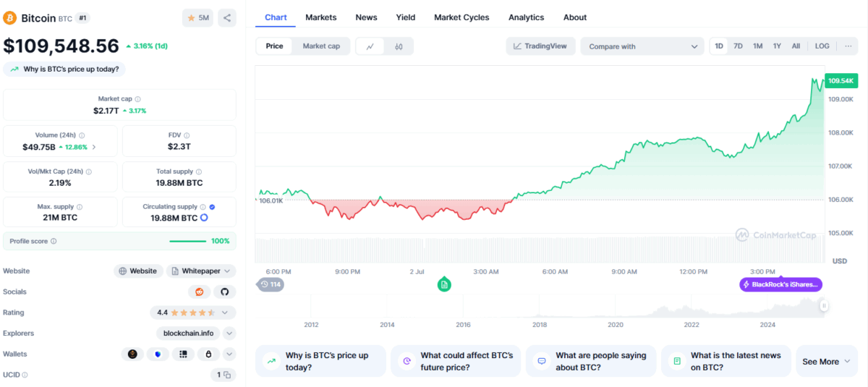Screen dimensions: 868x387
Task: Click the Market cap info icon
Action: pos(137,99)
